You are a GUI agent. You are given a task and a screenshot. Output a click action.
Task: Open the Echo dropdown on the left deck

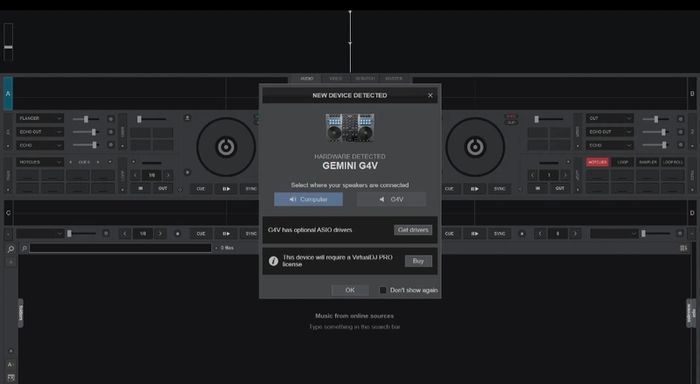point(40,145)
